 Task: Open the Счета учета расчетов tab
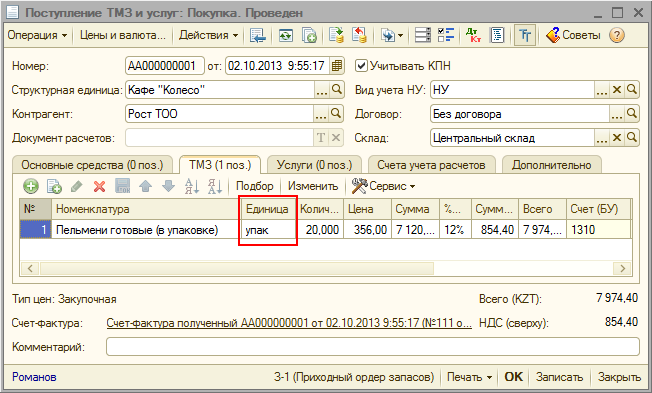tap(431, 165)
